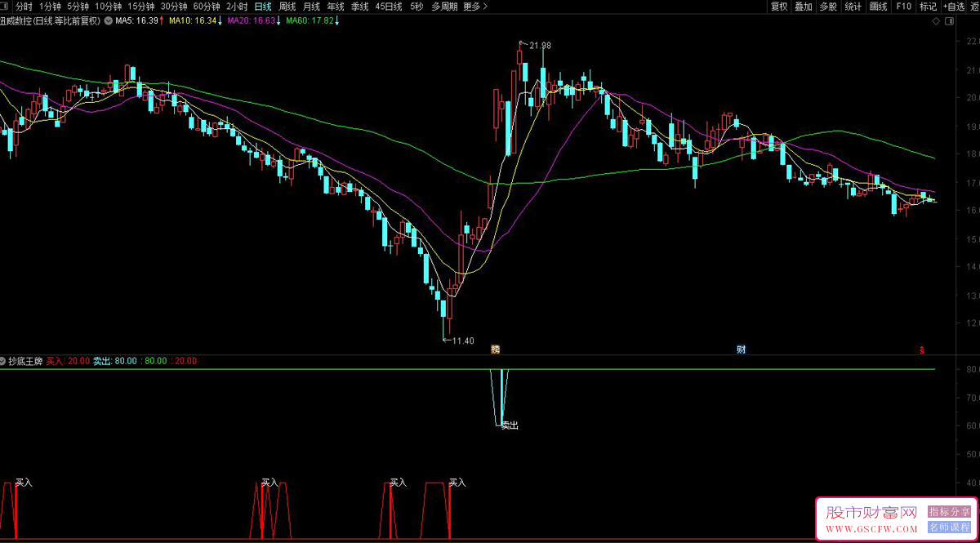Screen dimensions: 980x543
Task: Open the 统计 statistics tool
Action: click(853, 7)
